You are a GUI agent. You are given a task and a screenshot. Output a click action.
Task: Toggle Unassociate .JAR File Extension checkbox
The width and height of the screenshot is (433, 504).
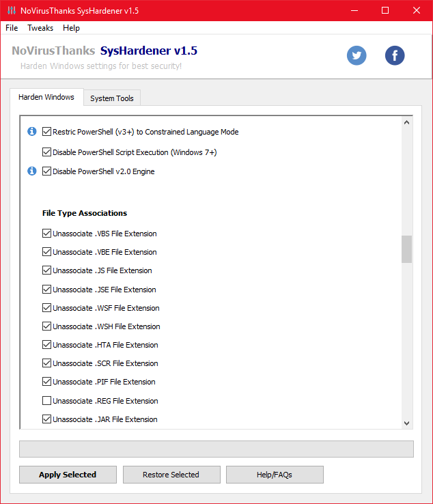[x=46, y=419]
